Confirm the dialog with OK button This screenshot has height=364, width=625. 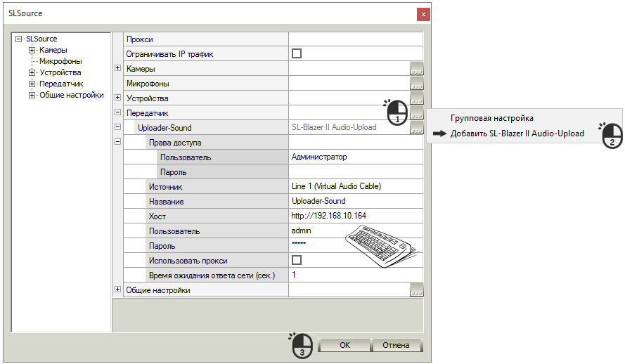[344, 345]
